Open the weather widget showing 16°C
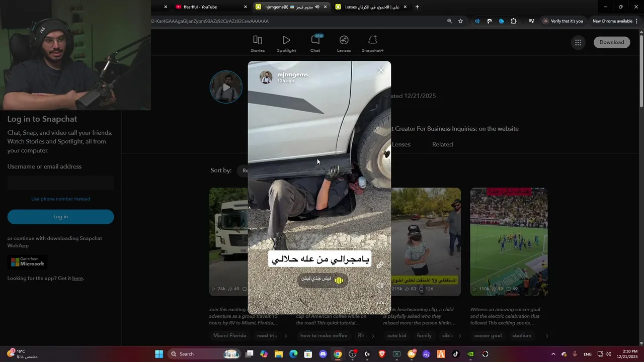This screenshot has height=362, width=644. pyautogui.click(x=22, y=354)
